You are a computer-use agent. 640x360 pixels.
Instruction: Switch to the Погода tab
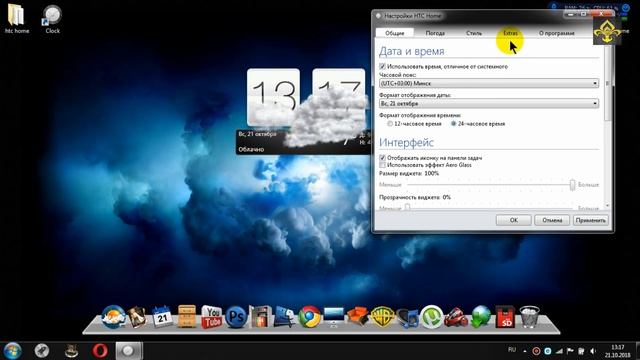coord(435,33)
